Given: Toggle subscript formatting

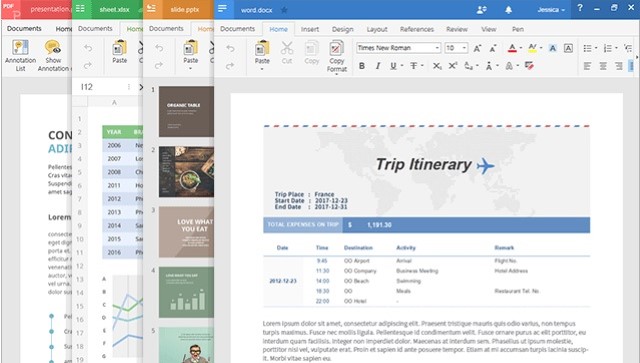Looking at the screenshot, I should 437,66.
